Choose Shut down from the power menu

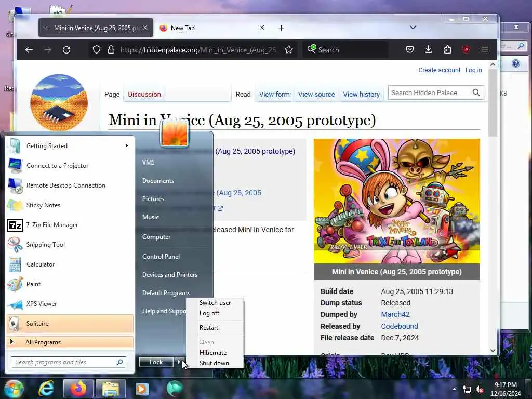[x=215, y=363]
